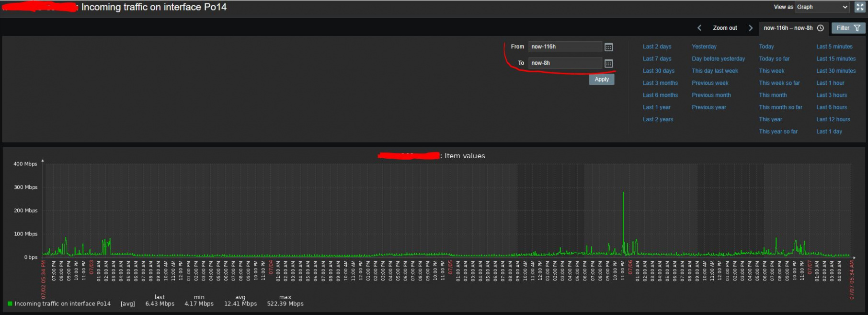Pick This year range

point(770,119)
